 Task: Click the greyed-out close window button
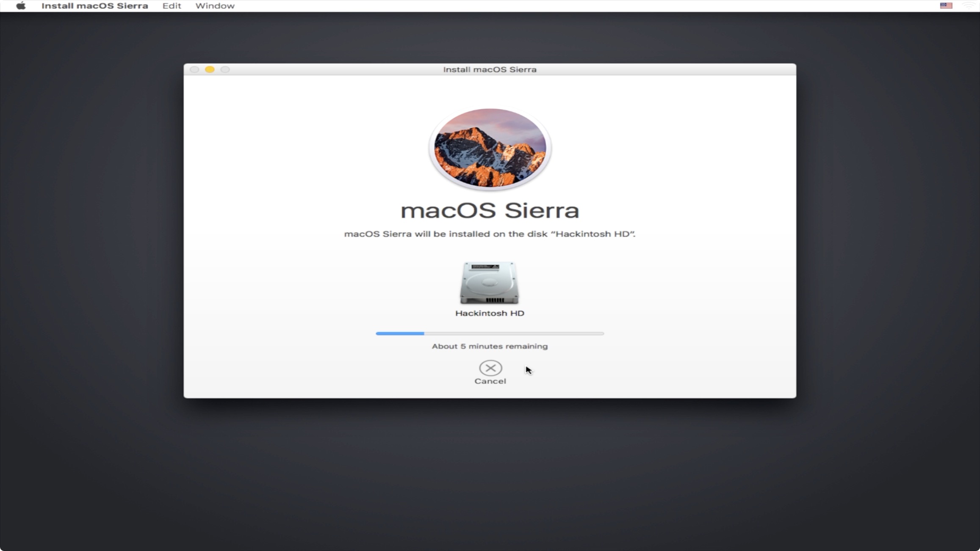coord(194,69)
